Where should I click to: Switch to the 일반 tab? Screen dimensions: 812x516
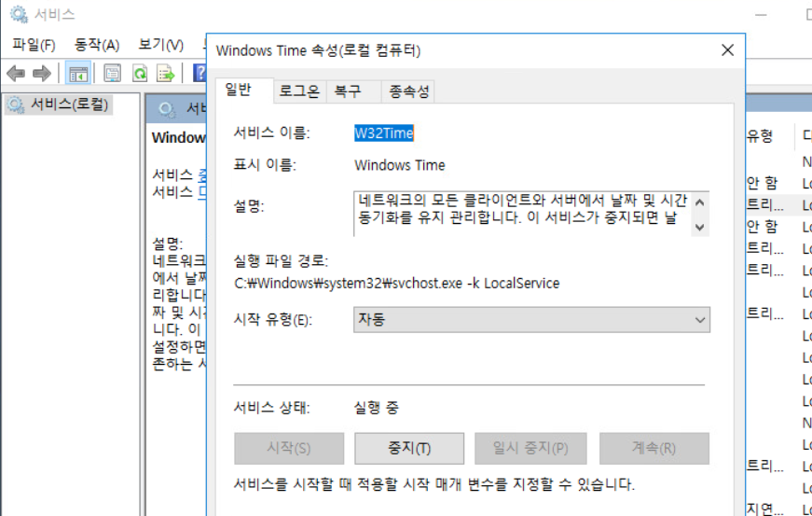click(x=244, y=91)
